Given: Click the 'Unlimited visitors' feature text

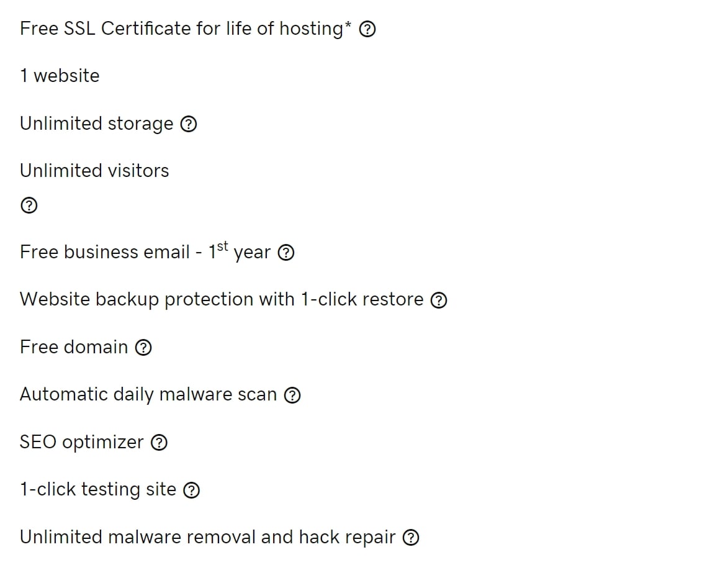Looking at the screenshot, I should point(94,171).
